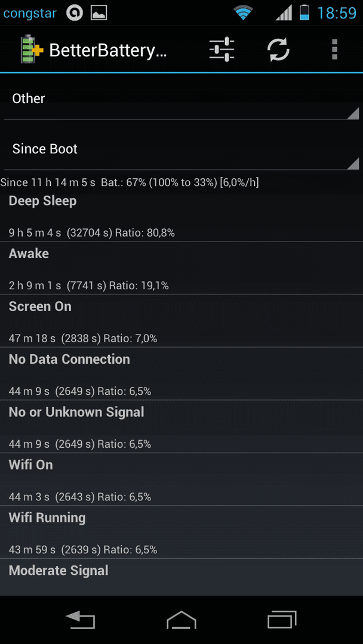Tap the Moderate Signal entry
Screen dimensions: 363x644
[x=181, y=577]
